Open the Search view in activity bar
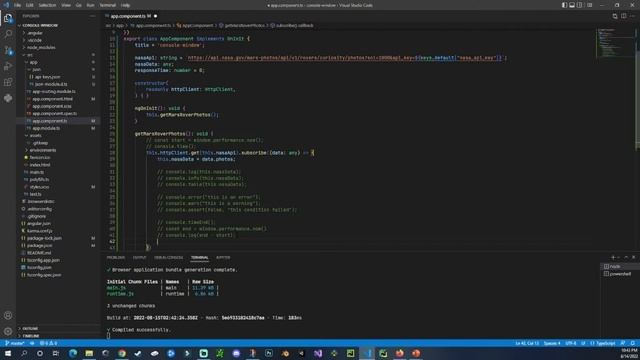This screenshot has width=640, height=360. tap(8, 34)
